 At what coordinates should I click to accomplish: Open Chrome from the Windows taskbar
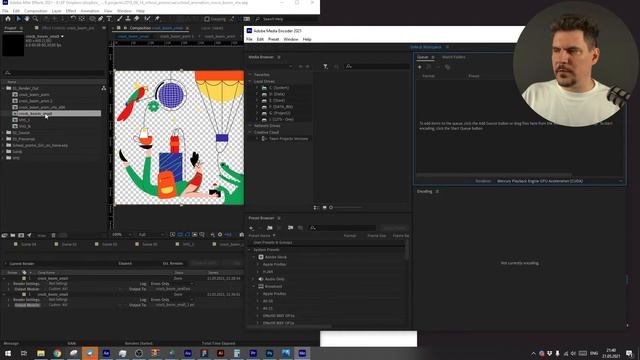(x=57, y=353)
